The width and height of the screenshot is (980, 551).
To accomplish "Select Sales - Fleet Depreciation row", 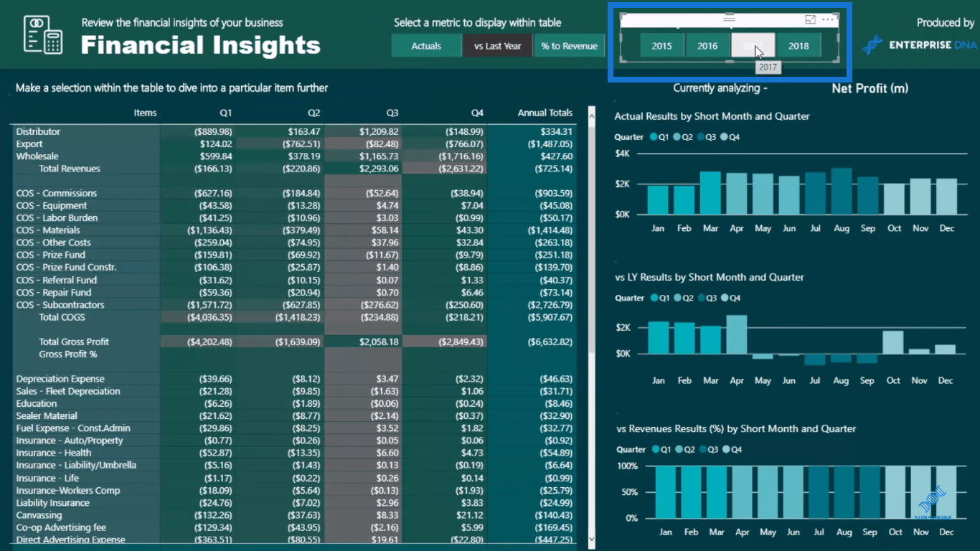I will pyautogui.click(x=294, y=391).
